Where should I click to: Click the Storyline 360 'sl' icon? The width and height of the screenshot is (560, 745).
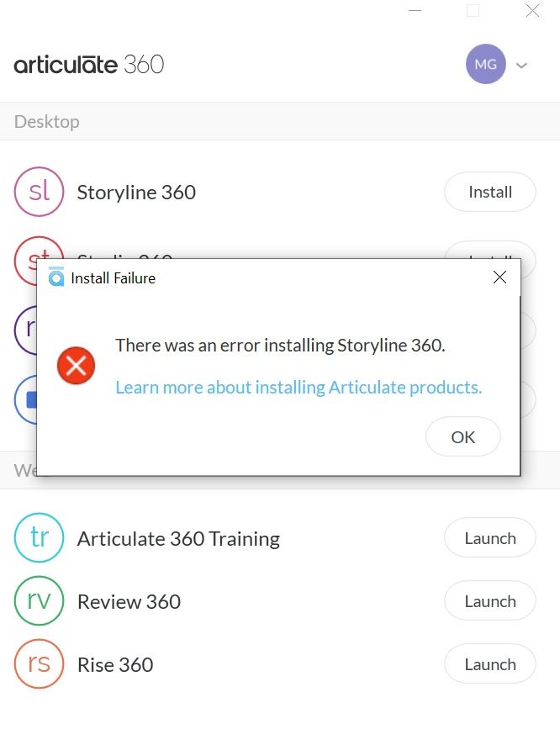tap(39, 192)
